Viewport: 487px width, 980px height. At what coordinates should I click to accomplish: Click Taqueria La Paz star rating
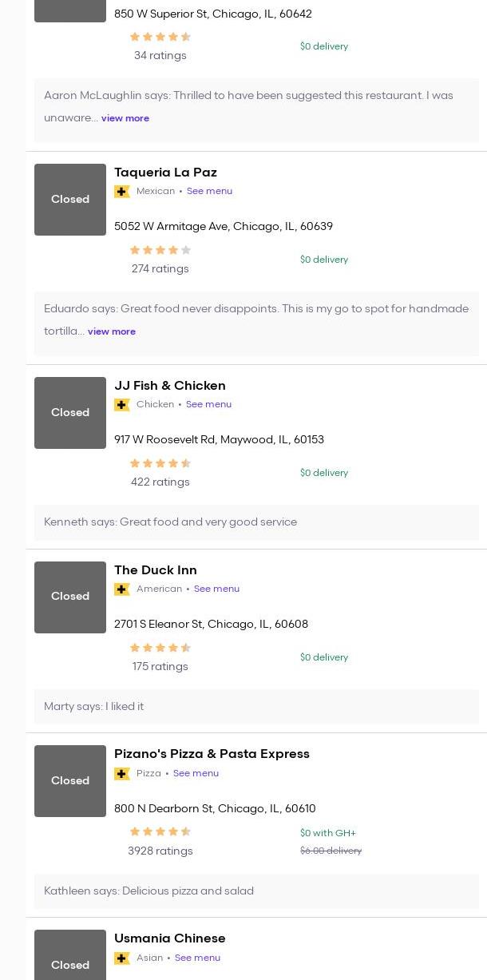point(160,251)
